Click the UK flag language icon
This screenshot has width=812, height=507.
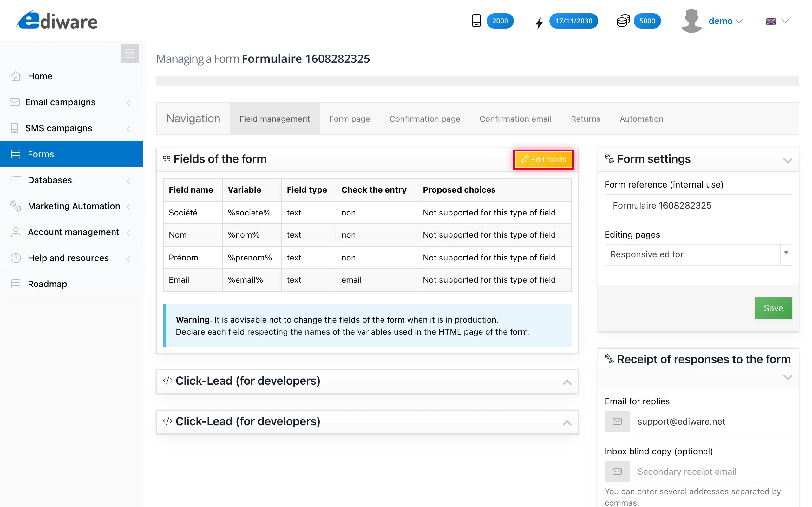(x=771, y=22)
